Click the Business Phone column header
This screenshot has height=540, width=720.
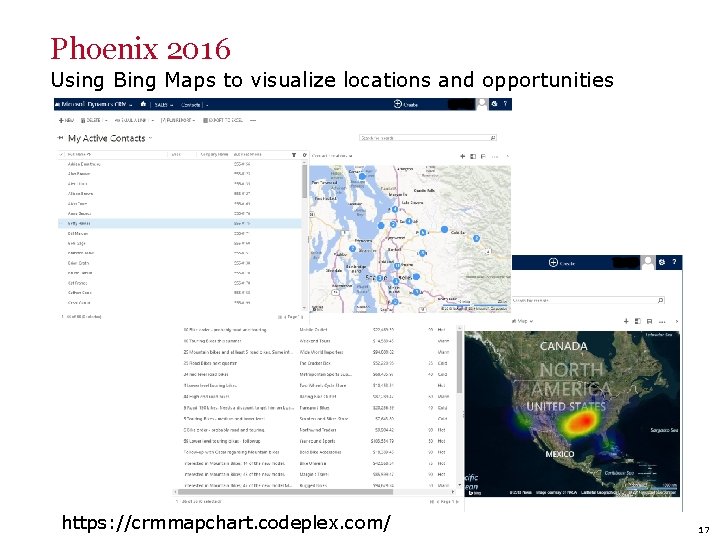tap(248, 155)
